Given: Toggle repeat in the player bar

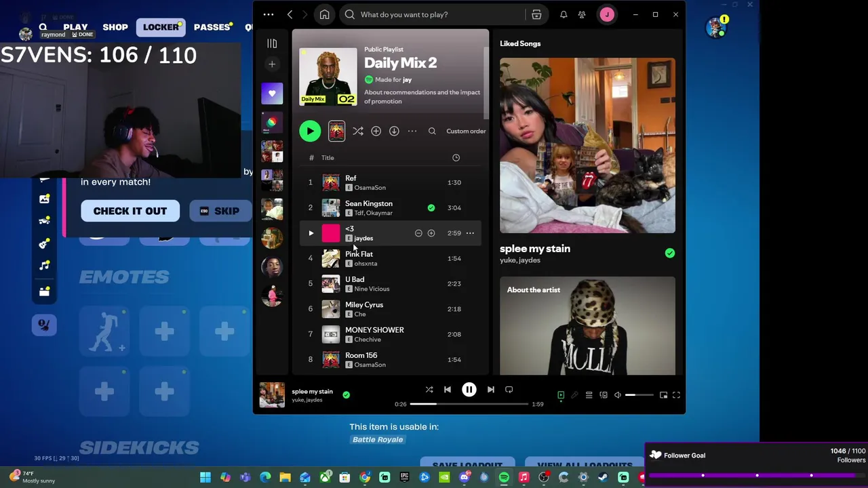Looking at the screenshot, I should (x=509, y=390).
